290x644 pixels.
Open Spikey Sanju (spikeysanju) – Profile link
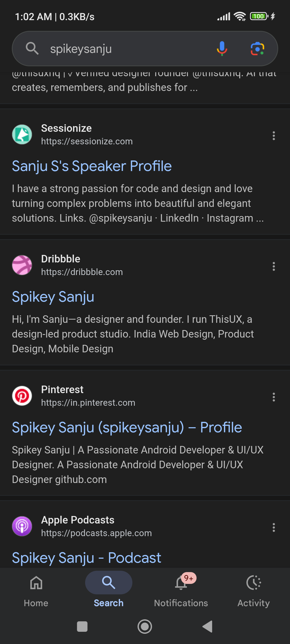point(127,427)
